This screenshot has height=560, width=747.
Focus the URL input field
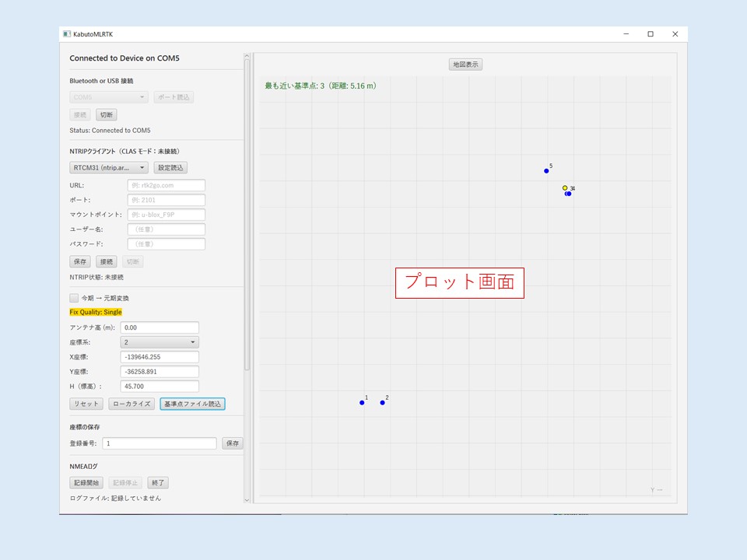(167, 185)
